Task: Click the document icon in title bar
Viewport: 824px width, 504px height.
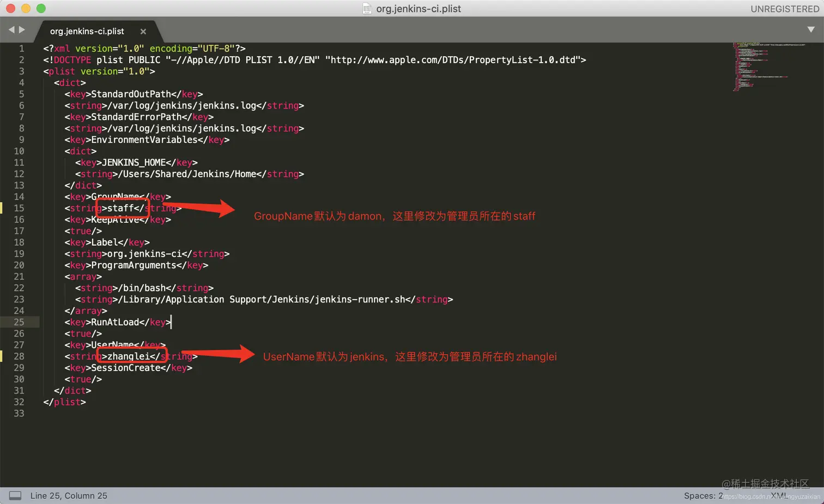Action: click(x=367, y=9)
